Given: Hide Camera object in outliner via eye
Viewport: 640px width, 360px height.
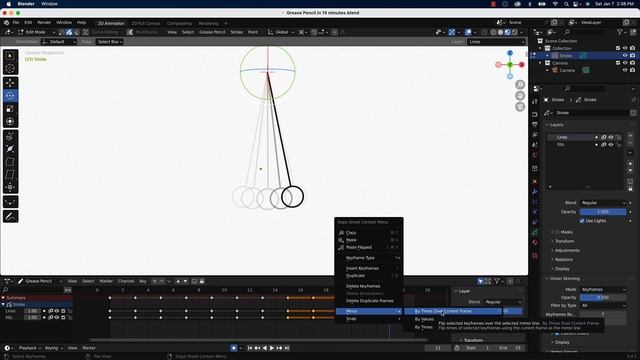Looking at the screenshot, I should (x=625, y=70).
